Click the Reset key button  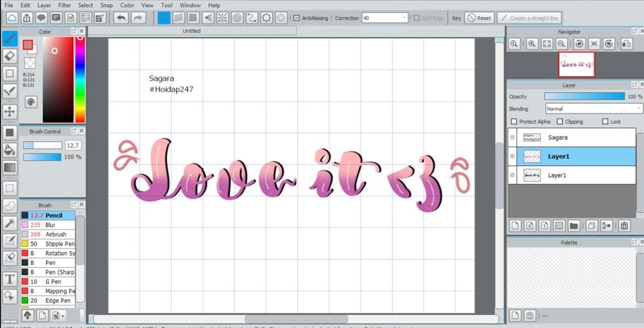point(479,18)
